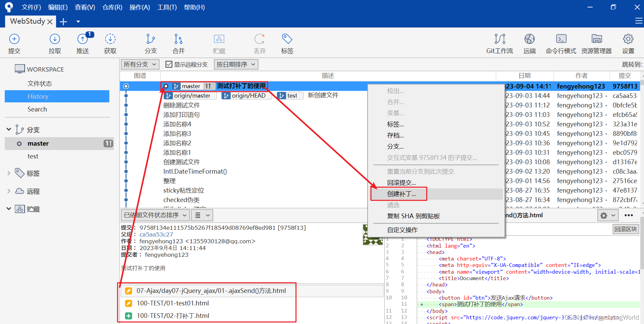The height and width of the screenshot is (324, 644).
Task: Open the 所有分支 dropdown
Action: click(140, 64)
